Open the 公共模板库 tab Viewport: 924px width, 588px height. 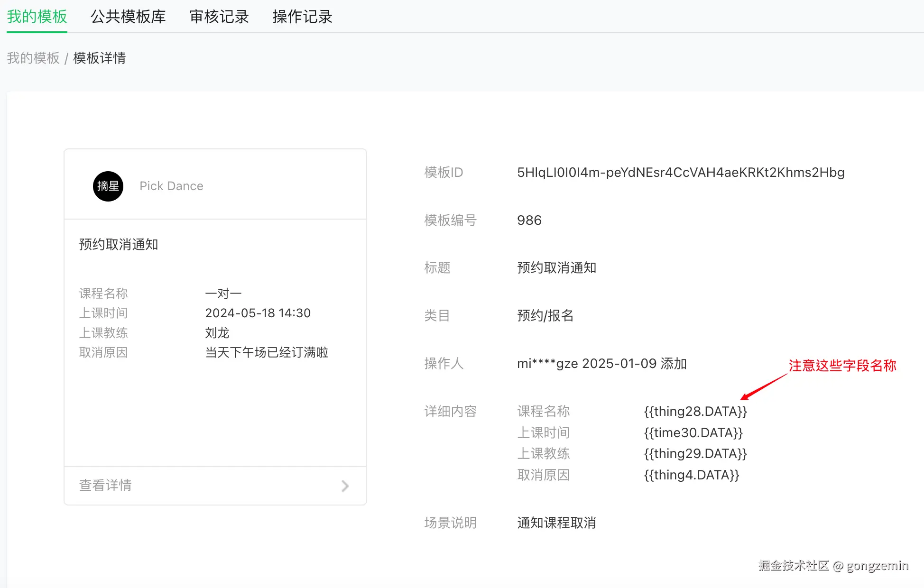(128, 17)
